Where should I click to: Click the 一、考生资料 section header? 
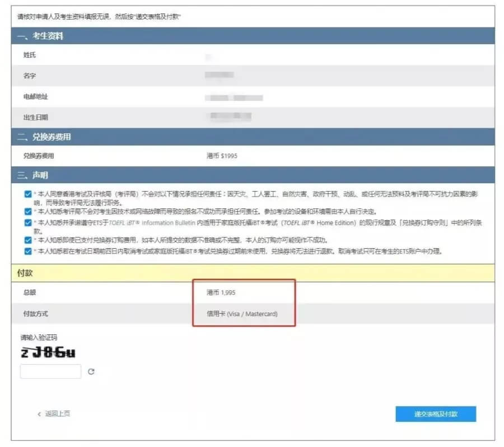click(253, 36)
